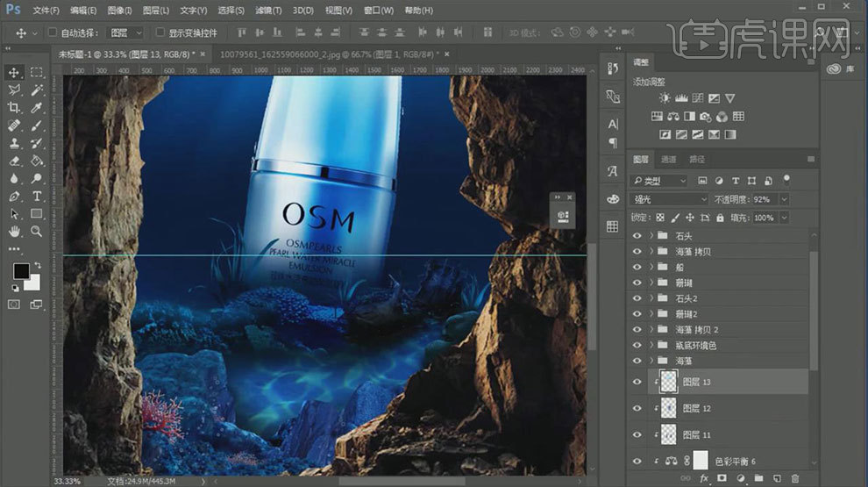Viewport: 868px width, 487px height.
Task: Click the foreground color swatch
Action: coord(20,270)
